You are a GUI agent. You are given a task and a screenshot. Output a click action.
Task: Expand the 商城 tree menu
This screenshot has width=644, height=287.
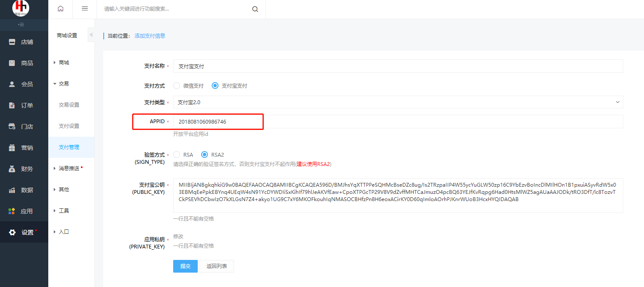(x=64, y=63)
